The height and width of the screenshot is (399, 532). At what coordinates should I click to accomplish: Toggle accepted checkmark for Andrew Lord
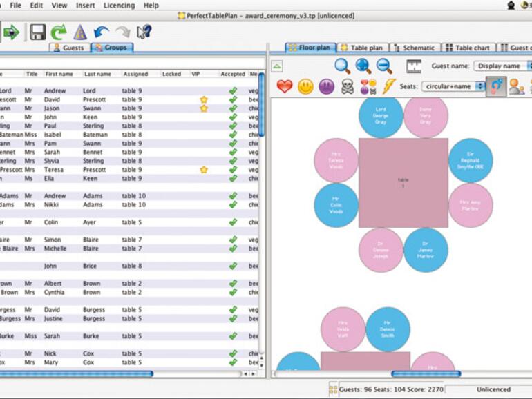tap(233, 90)
